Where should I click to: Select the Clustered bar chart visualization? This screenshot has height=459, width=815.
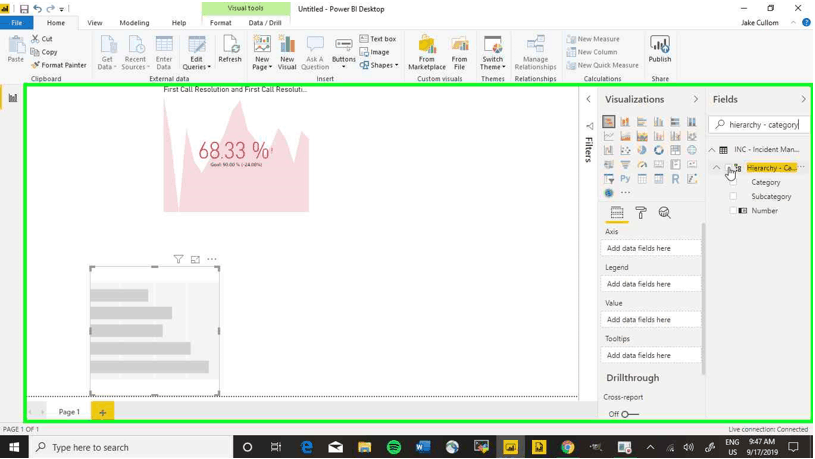[x=642, y=122]
